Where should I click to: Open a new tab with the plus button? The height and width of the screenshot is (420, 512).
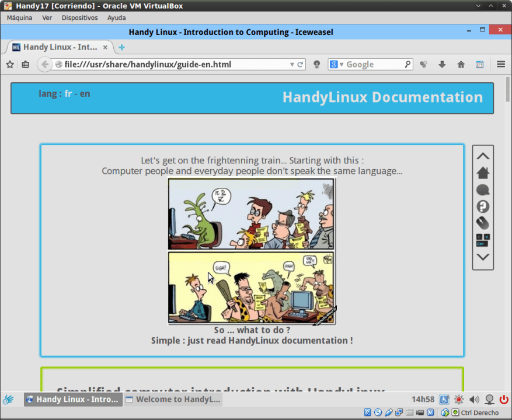[121, 47]
